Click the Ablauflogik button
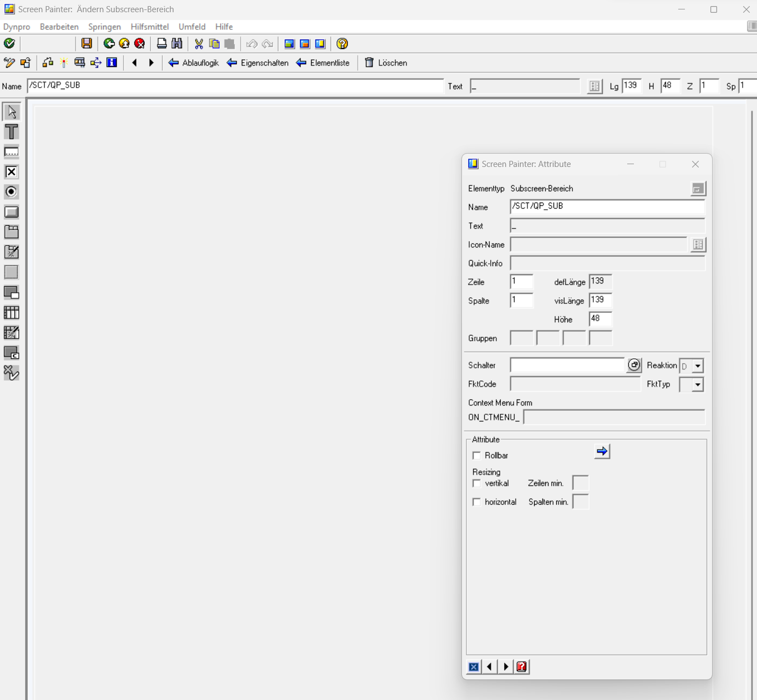Viewport: 757px width, 700px height. tap(194, 63)
